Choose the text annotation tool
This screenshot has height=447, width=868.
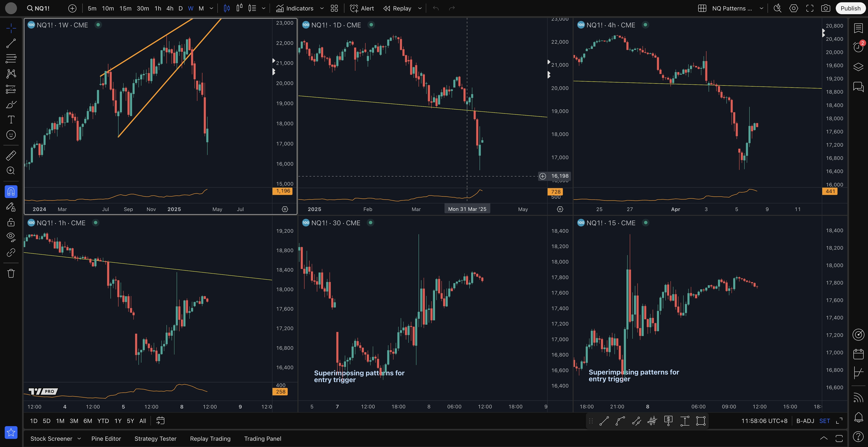11,119
